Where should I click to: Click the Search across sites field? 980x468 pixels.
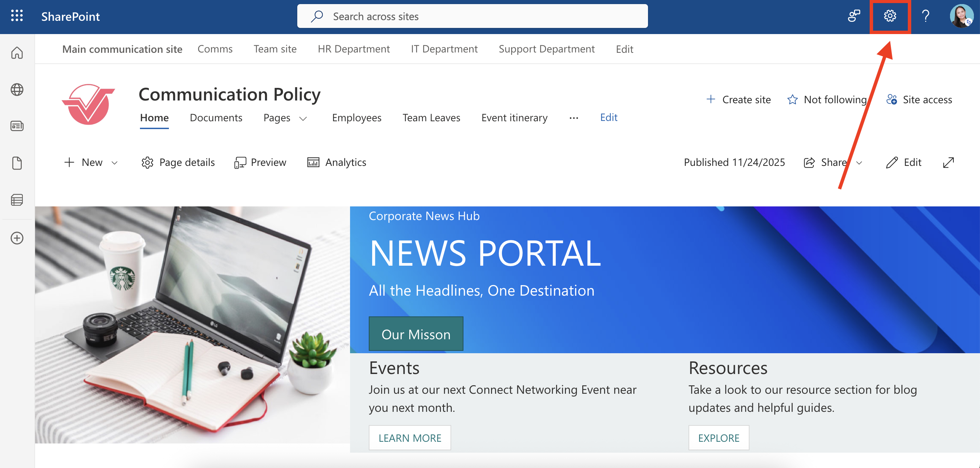coord(472,16)
